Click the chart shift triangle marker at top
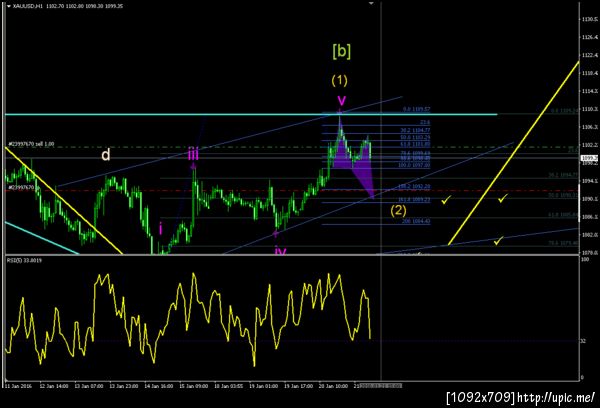 point(371,3)
